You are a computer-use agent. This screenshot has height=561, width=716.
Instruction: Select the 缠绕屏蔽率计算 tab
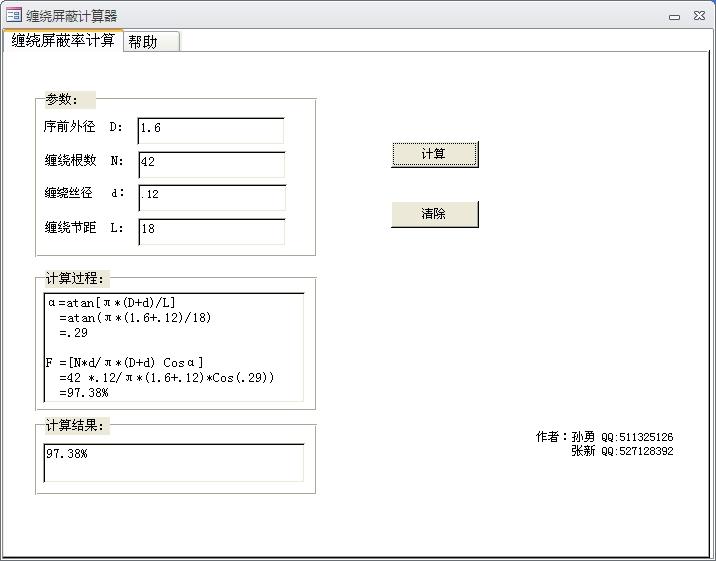pos(62,40)
